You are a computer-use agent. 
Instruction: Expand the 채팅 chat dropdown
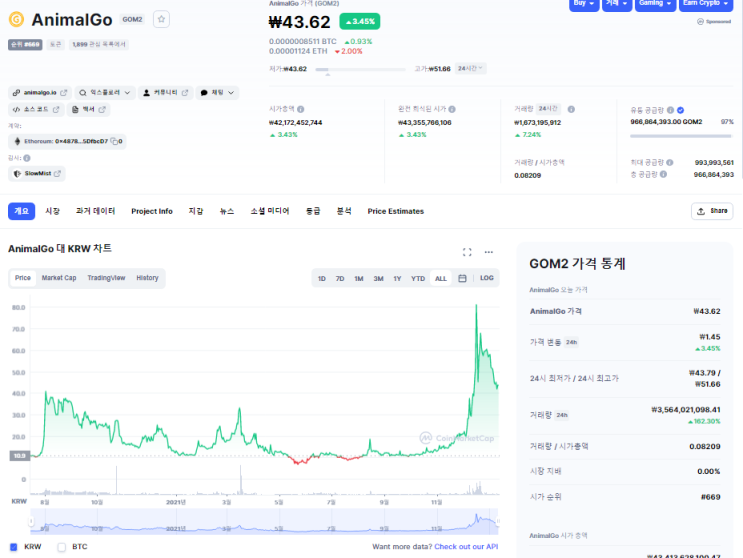click(x=217, y=92)
